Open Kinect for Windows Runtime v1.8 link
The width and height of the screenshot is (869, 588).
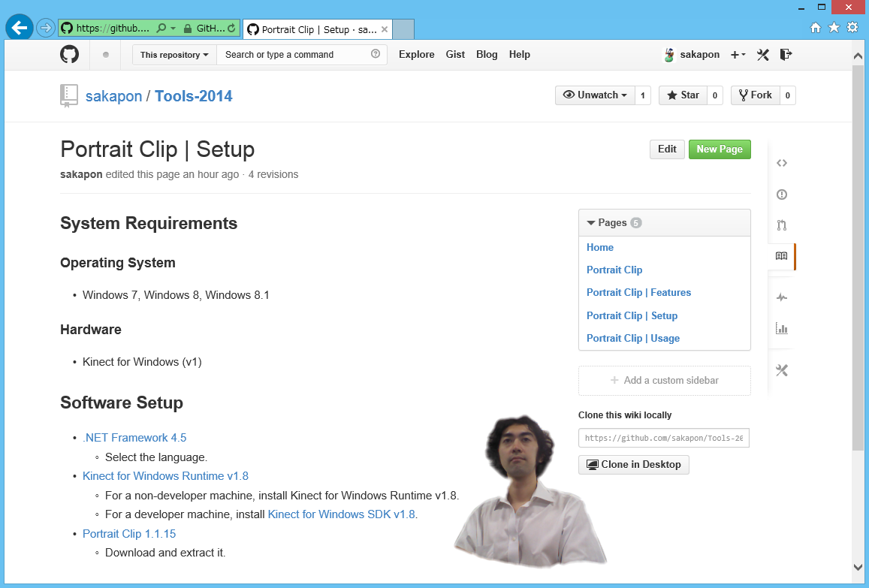pyautogui.click(x=165, y=475)
